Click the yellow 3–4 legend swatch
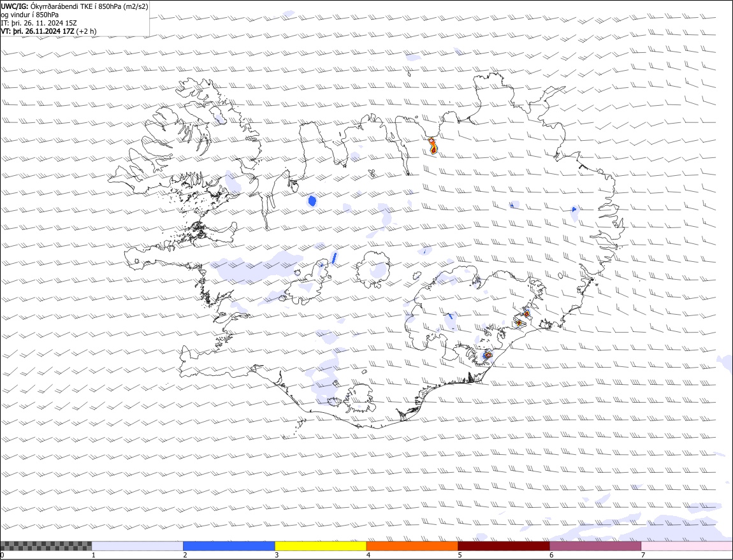This screenshot has height=560, width=733. click(x=321, y=545)
